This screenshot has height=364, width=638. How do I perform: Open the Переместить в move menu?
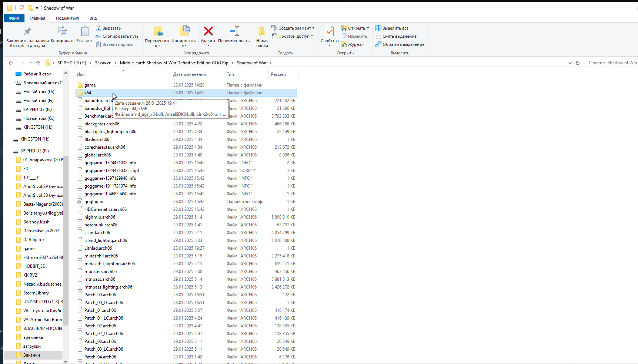[158, 36]
